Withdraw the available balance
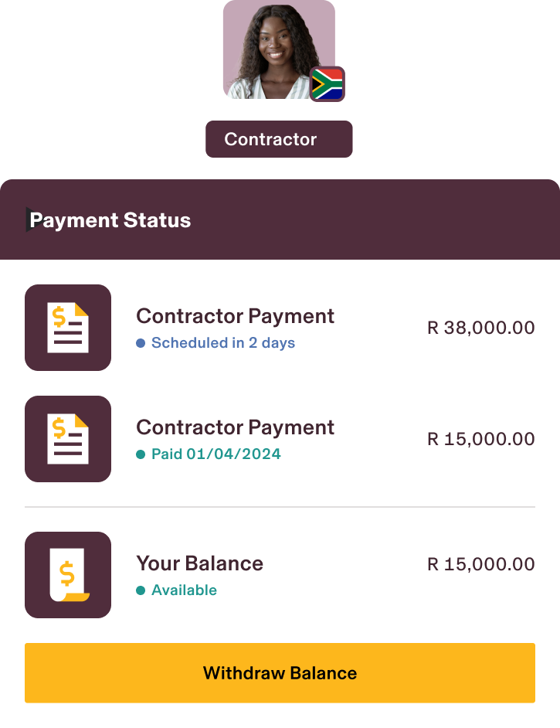 pos(280,673)
